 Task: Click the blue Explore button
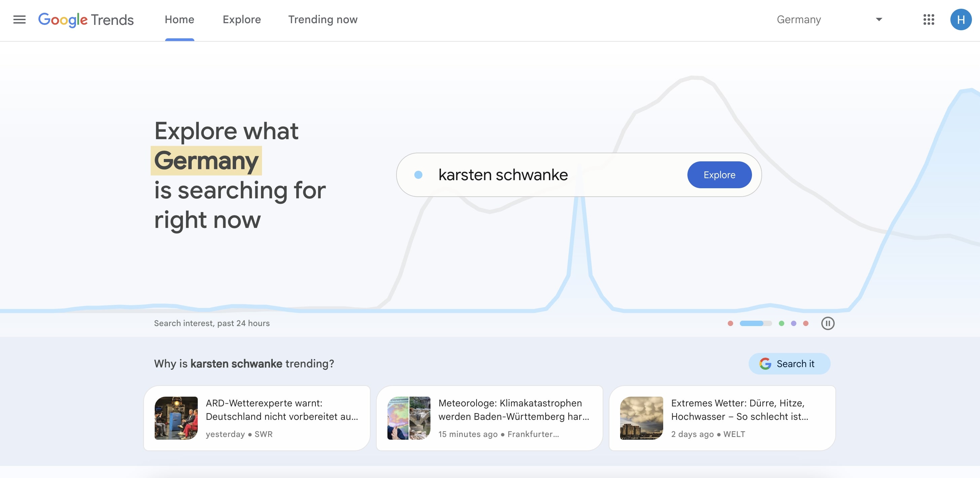pos(719,174)
